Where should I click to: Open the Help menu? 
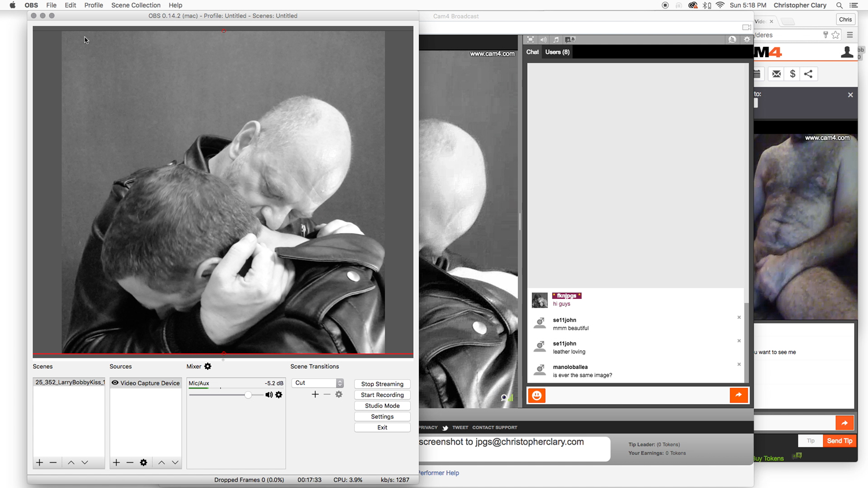pos(175,5)
